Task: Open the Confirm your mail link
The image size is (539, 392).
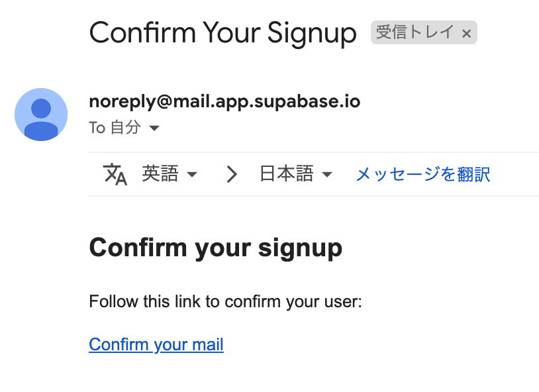Action: [x=156, y=344]
